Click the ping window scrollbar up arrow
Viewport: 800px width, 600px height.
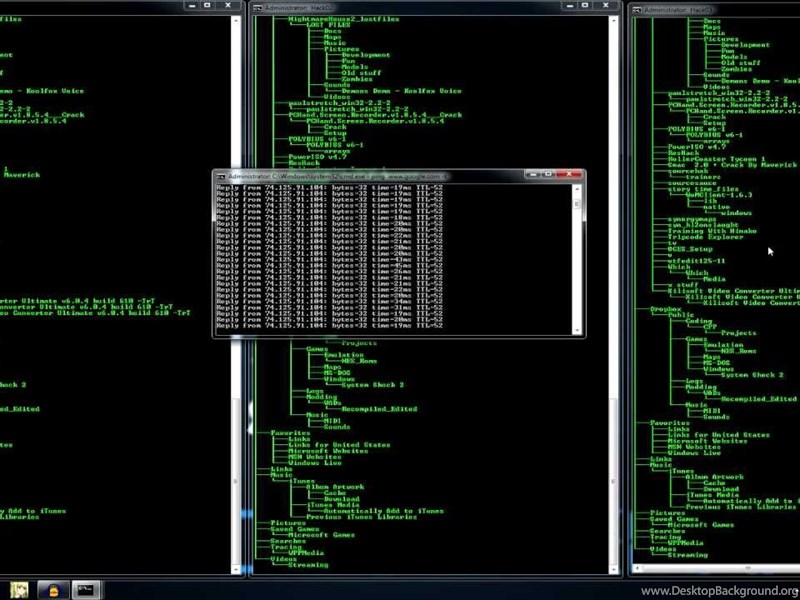(x=577, y=189)
